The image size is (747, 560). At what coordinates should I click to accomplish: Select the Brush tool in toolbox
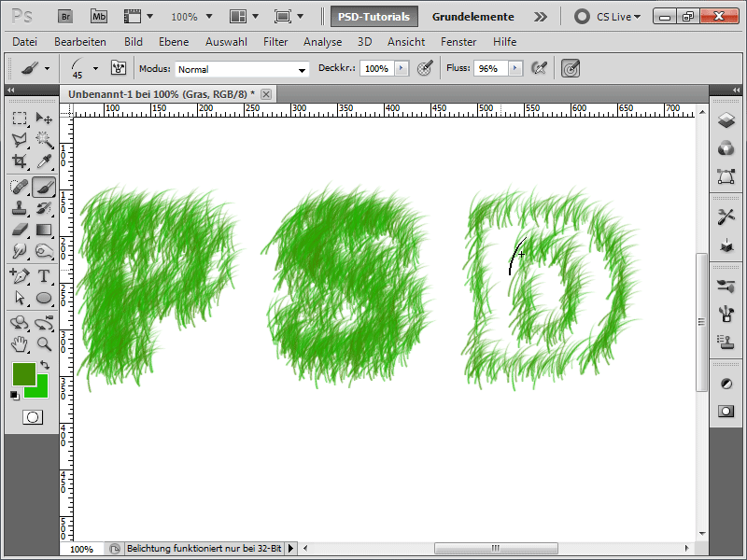pyautogui.click(x=44, y=187)
